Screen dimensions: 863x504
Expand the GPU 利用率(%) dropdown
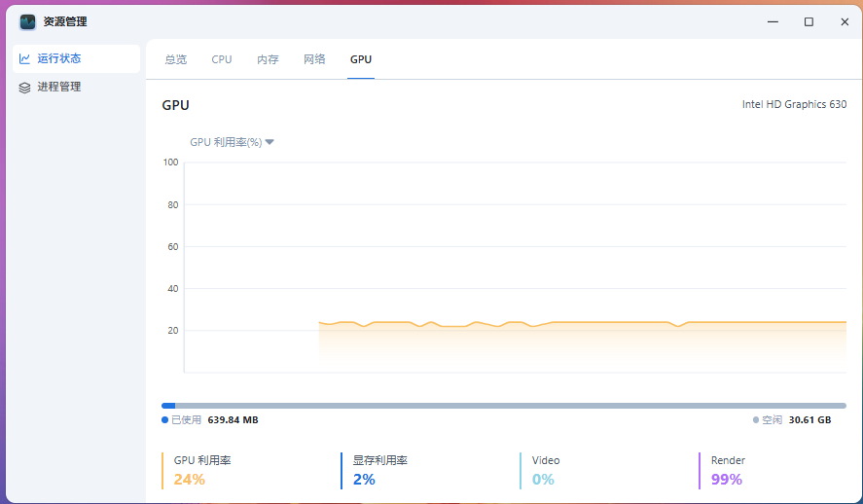(x=232, y=142)
